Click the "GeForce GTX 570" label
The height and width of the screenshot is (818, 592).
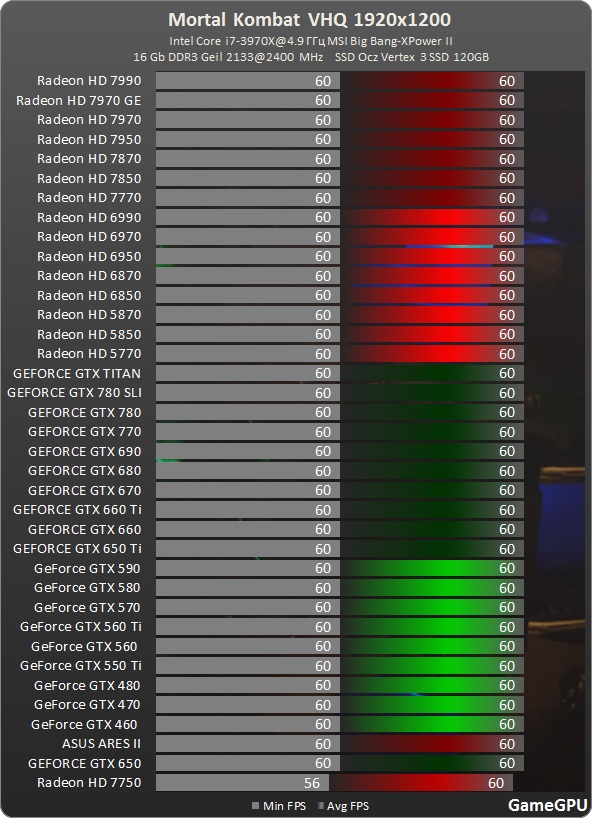tap(87, 607)
